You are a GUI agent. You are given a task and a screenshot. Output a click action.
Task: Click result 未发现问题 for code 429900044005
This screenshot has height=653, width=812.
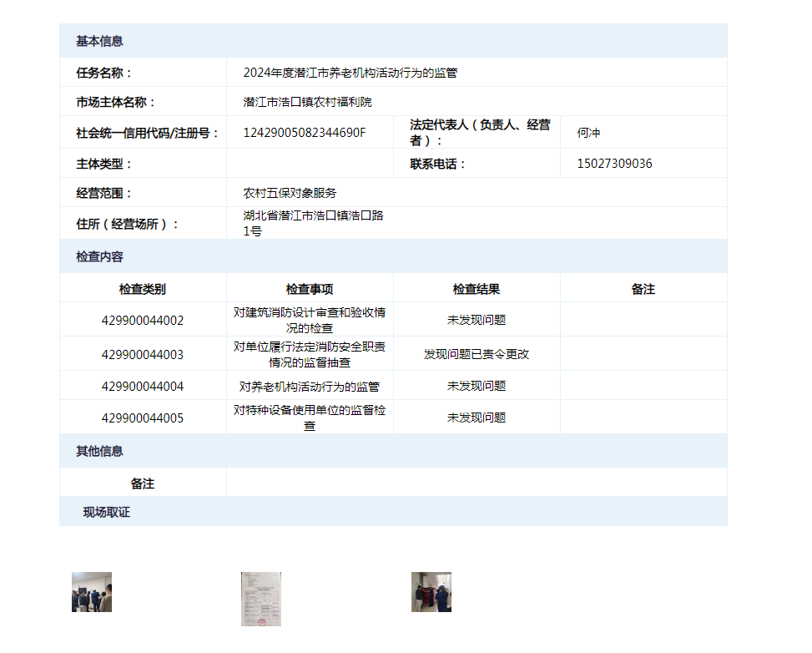[x=477, y=418]
